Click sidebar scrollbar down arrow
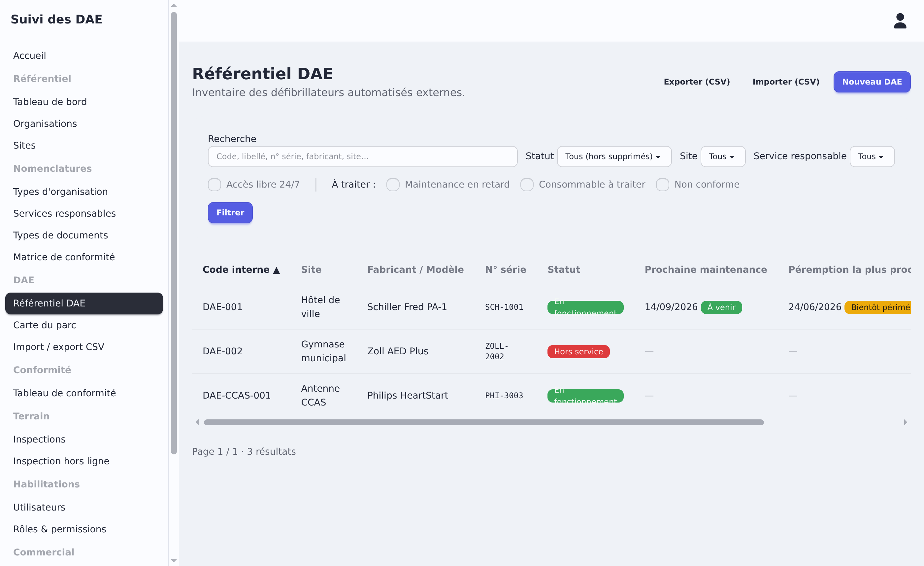Image resolution: width=924 pixels, height=566 pixels. 174,560
